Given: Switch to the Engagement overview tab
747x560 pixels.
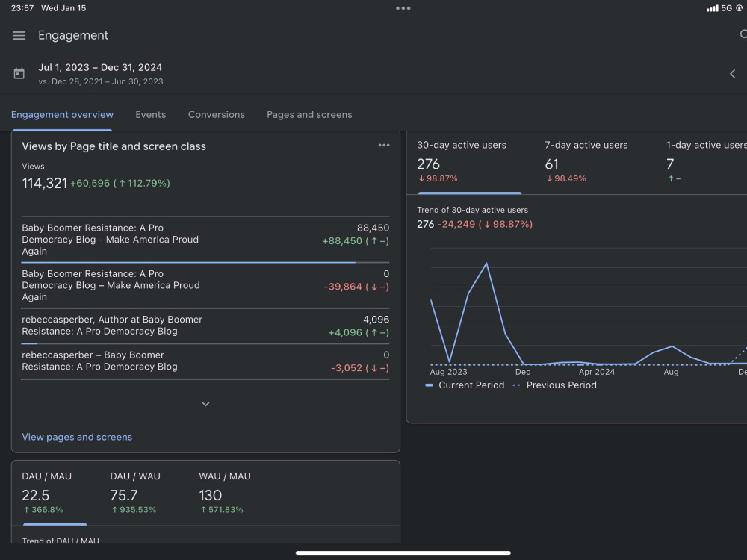Looking at the screenshot, I should (x=63, y=115).
